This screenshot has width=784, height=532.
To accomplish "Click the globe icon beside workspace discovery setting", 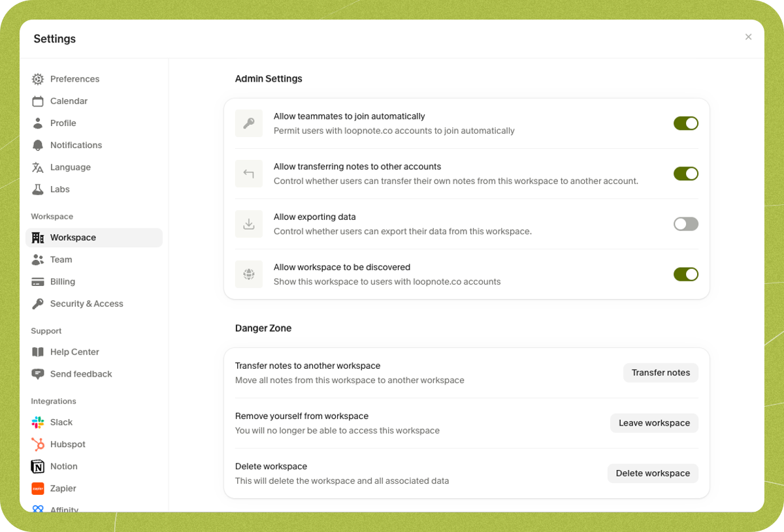I will coord(248,274).
